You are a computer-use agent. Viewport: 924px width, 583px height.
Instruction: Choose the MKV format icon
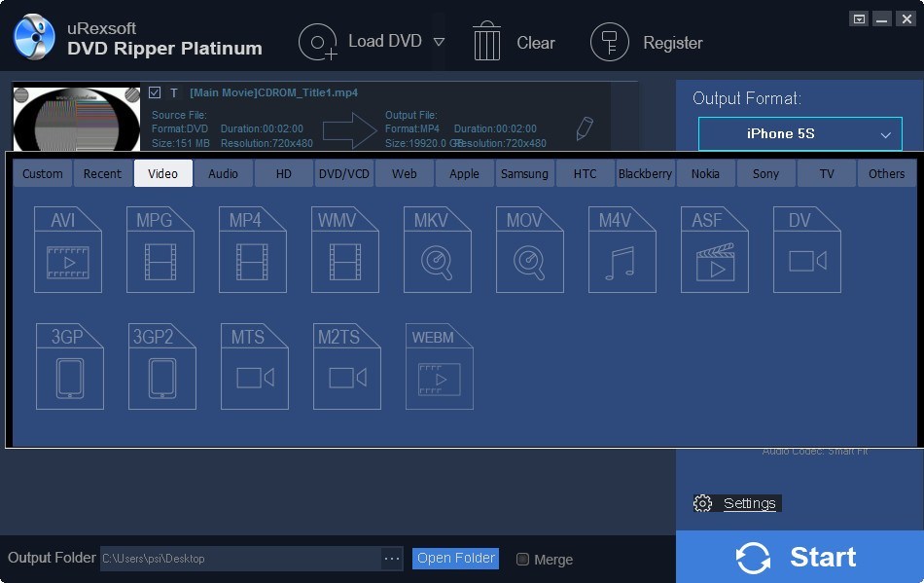click(x=438, y=249)
